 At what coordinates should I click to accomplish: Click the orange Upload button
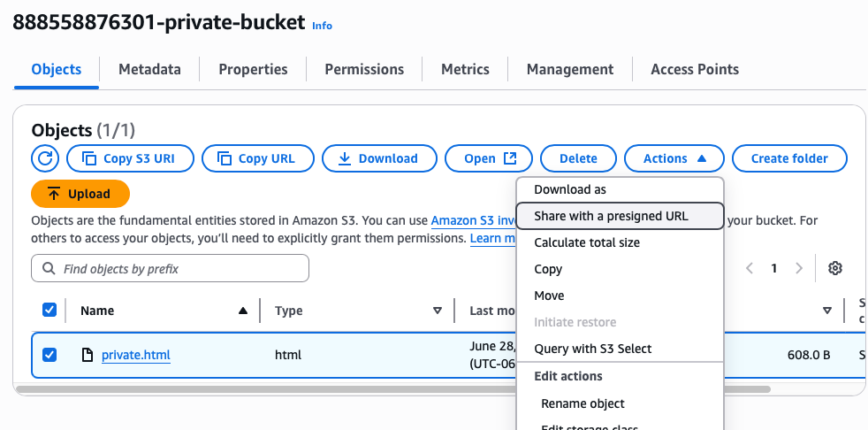point(80,194)
